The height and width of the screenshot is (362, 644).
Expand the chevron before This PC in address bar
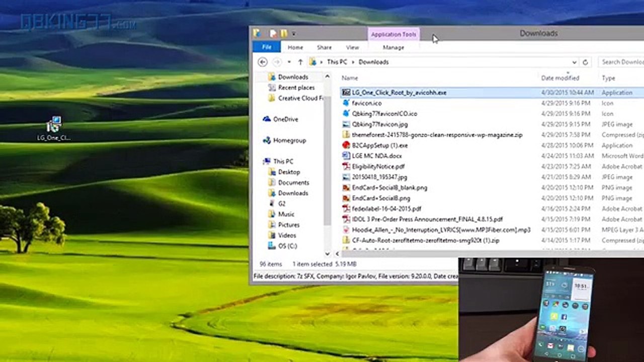pyautogui.click(x=322, y=62)
